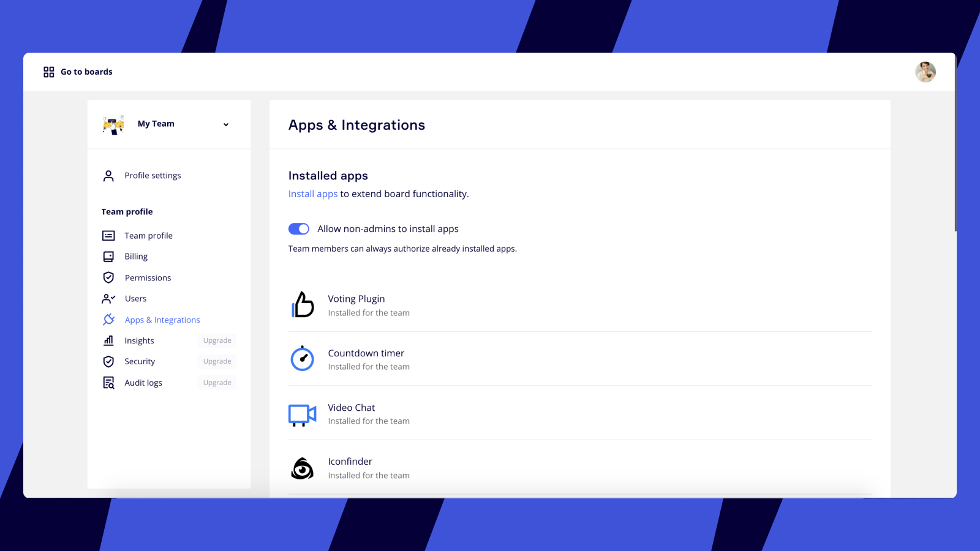The image size is (980, 551).
Task: Click the Iconfinder app logo
Action: 302,468
